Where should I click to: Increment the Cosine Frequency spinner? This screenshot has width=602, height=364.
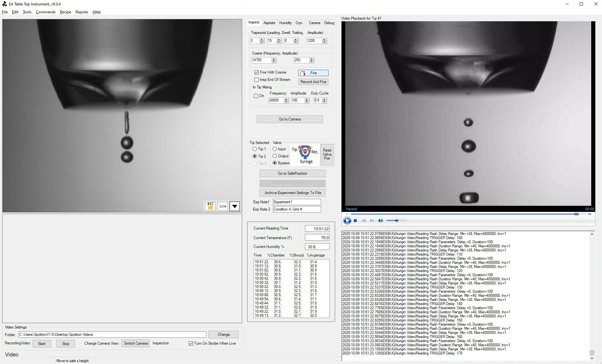pyautogui.click(x=274, y=59)
